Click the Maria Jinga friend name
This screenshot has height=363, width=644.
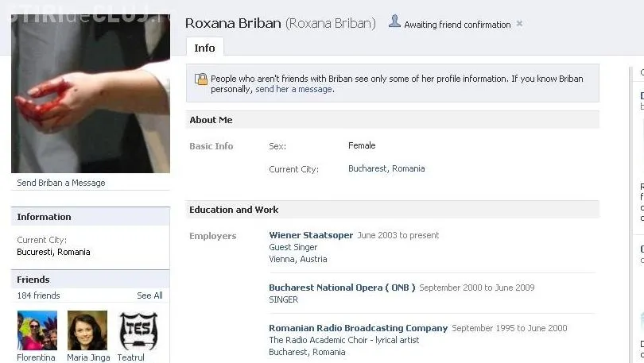click(87, 357)
